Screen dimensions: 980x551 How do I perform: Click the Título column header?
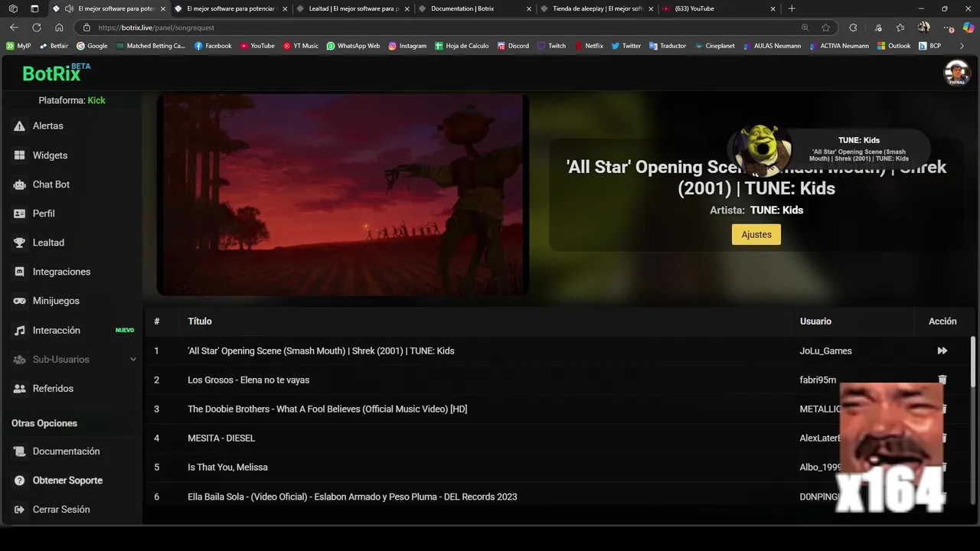pyautogui.click(x=200, y=321)
